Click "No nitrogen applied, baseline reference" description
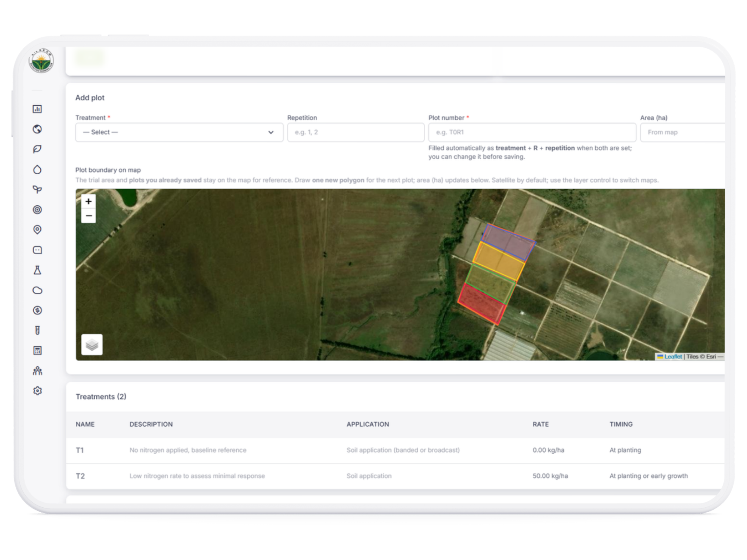The image size is (747, 560). tap(188, 450)
